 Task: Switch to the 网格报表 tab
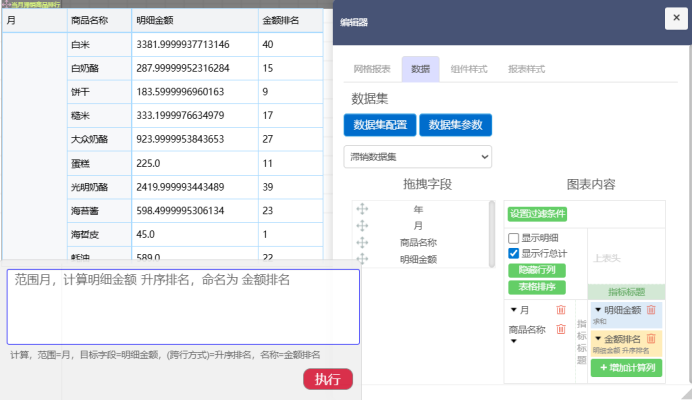pos(372,69)
